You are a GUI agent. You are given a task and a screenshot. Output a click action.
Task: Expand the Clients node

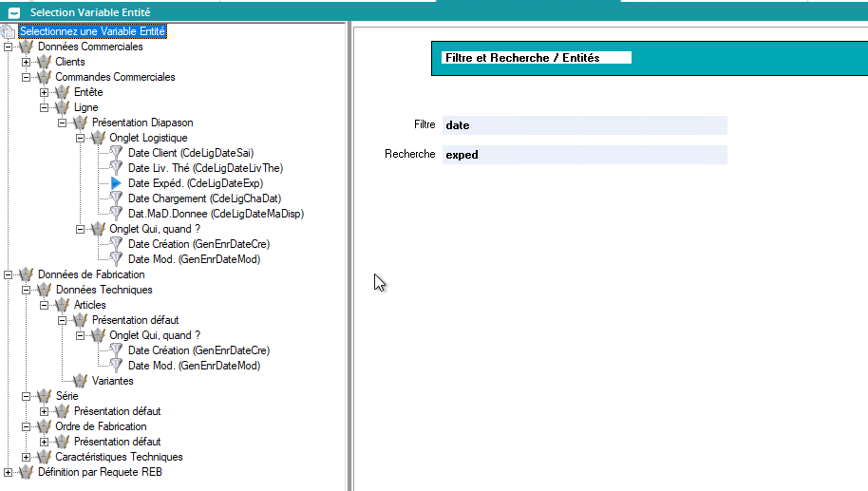point(27,62)
